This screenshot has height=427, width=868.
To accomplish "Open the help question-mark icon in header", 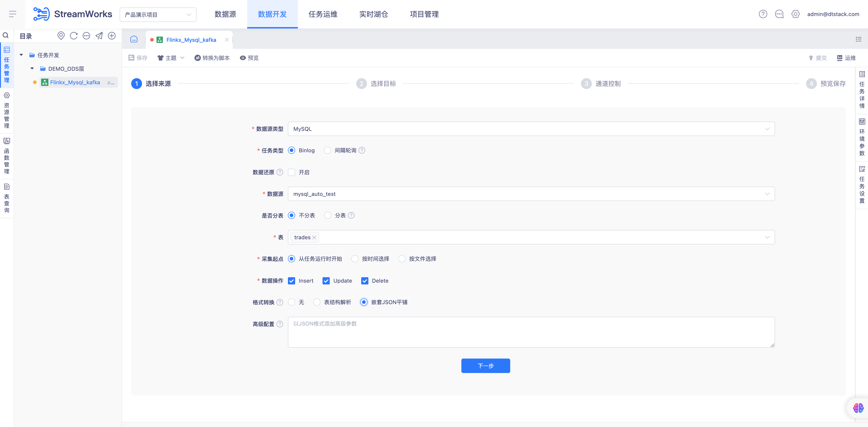I will coord(763,14).
